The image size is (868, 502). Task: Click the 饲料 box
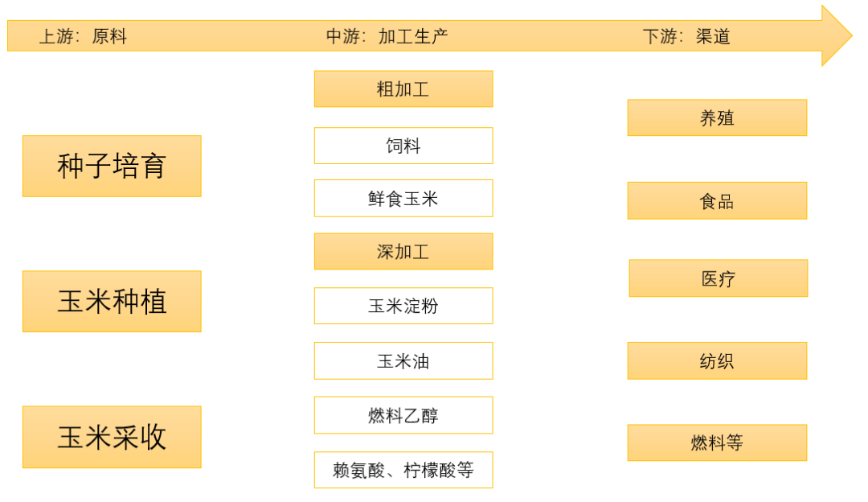pos(403,146)
